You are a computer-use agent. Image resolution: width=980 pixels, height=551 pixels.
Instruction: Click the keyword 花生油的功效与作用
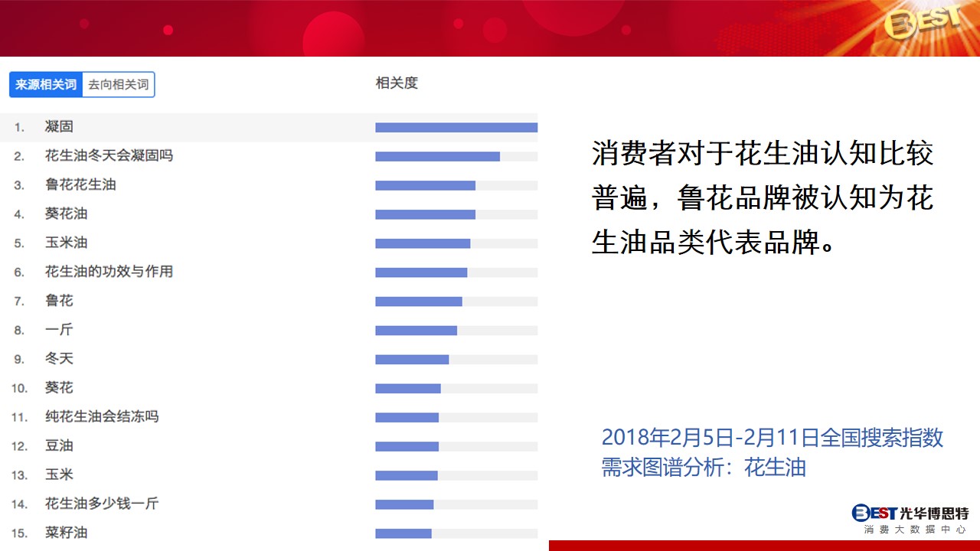click(109, 272)
